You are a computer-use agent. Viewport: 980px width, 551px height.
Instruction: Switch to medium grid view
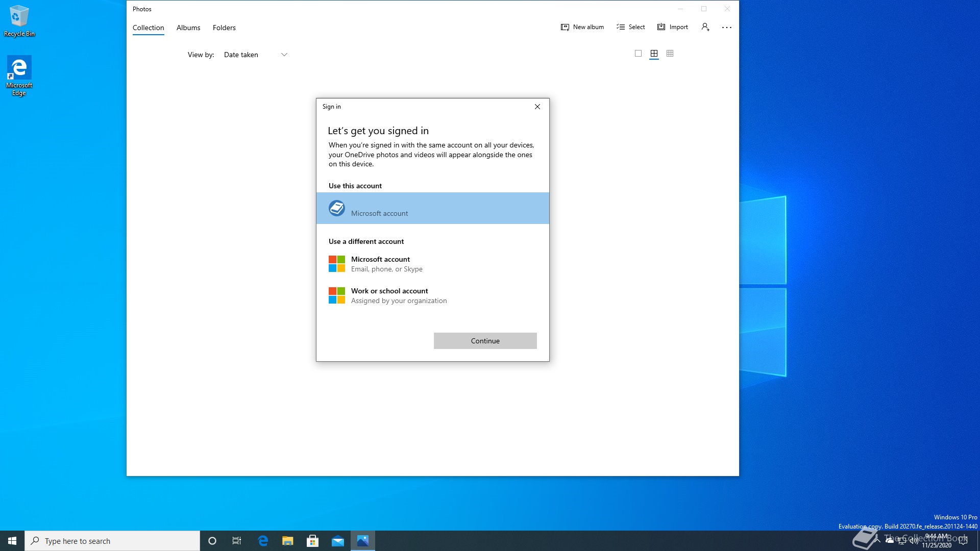tap(654, 54)
